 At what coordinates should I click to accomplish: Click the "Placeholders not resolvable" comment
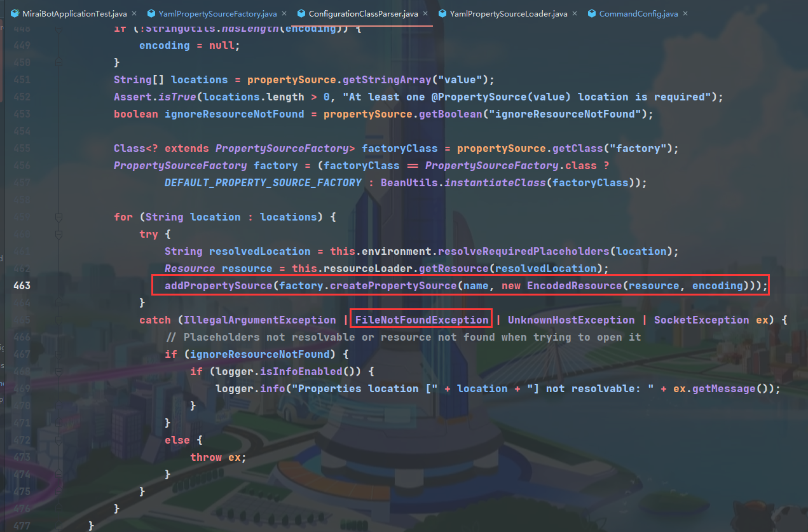click(403, 337)
